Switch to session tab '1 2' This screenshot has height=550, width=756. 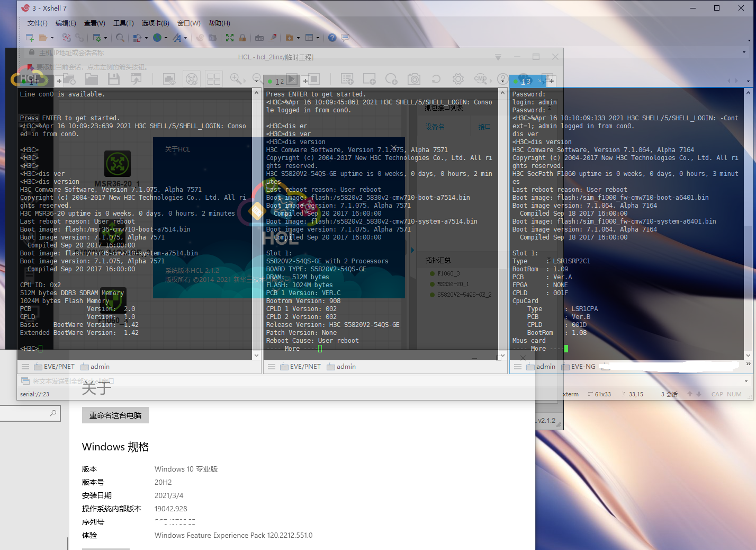pos(280,81)
